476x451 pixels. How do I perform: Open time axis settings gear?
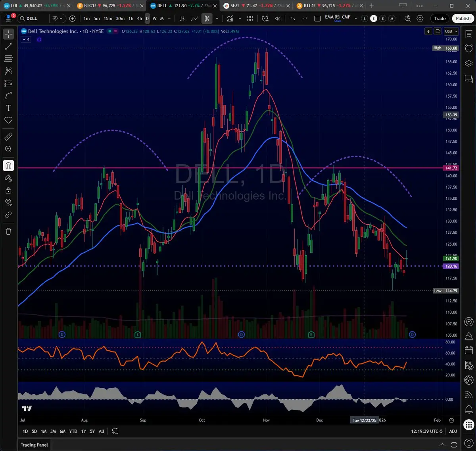pyautogui.click(x=451, y=420)
